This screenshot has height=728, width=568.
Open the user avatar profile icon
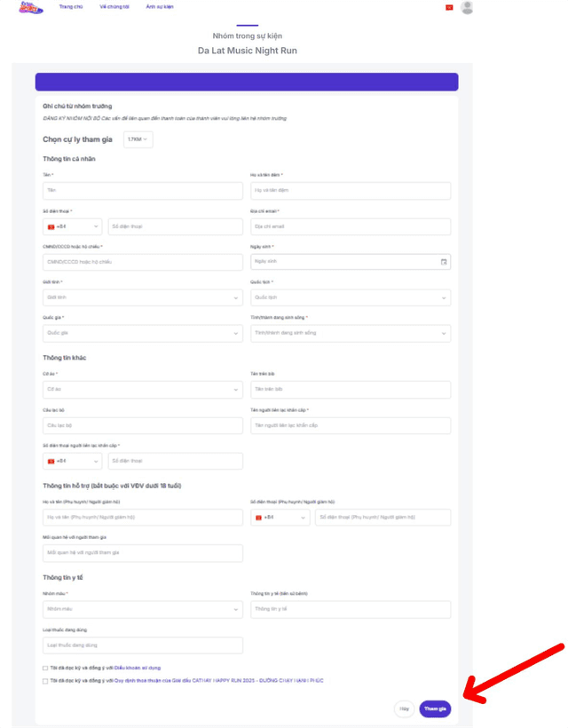[467, 7]
